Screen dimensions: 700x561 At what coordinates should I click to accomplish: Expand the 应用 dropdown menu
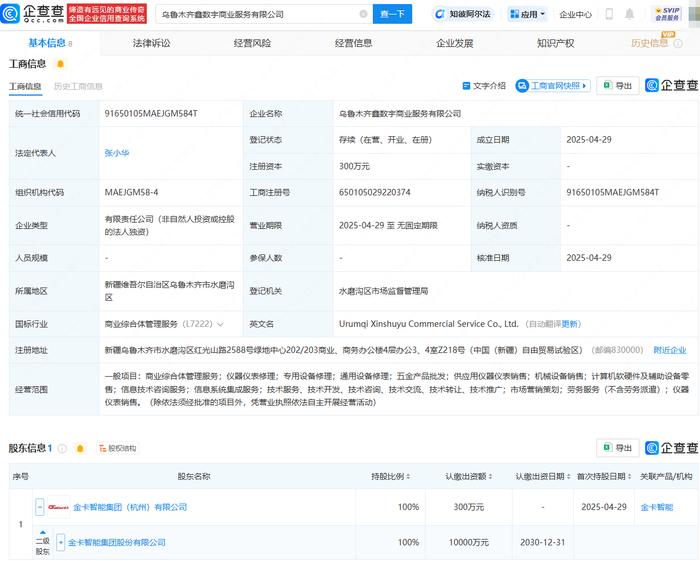pos(528,14)
